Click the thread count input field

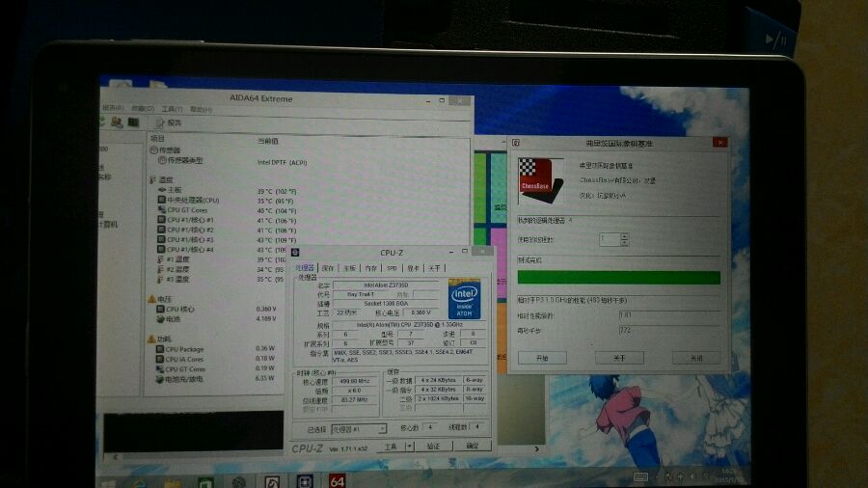[610, 239]
